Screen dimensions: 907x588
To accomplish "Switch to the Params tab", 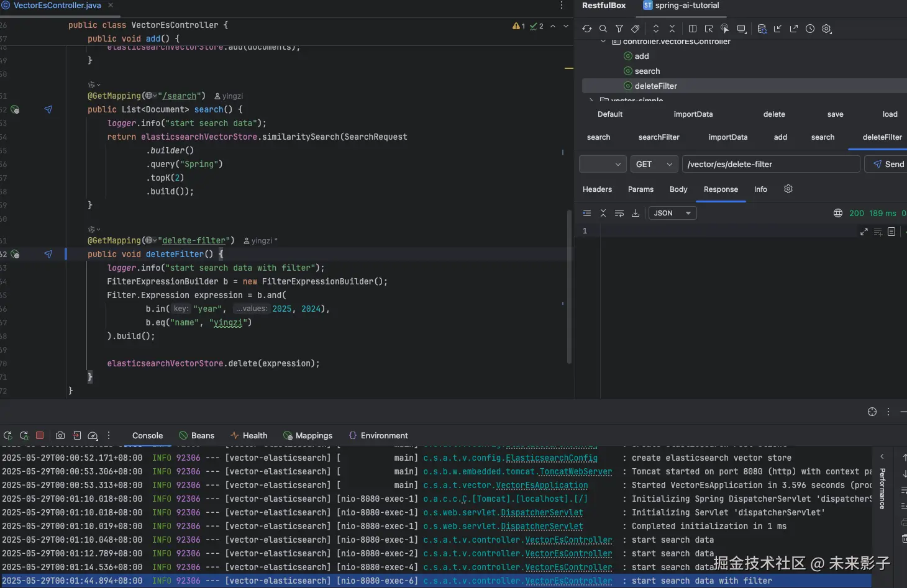I will click(640, 189).
